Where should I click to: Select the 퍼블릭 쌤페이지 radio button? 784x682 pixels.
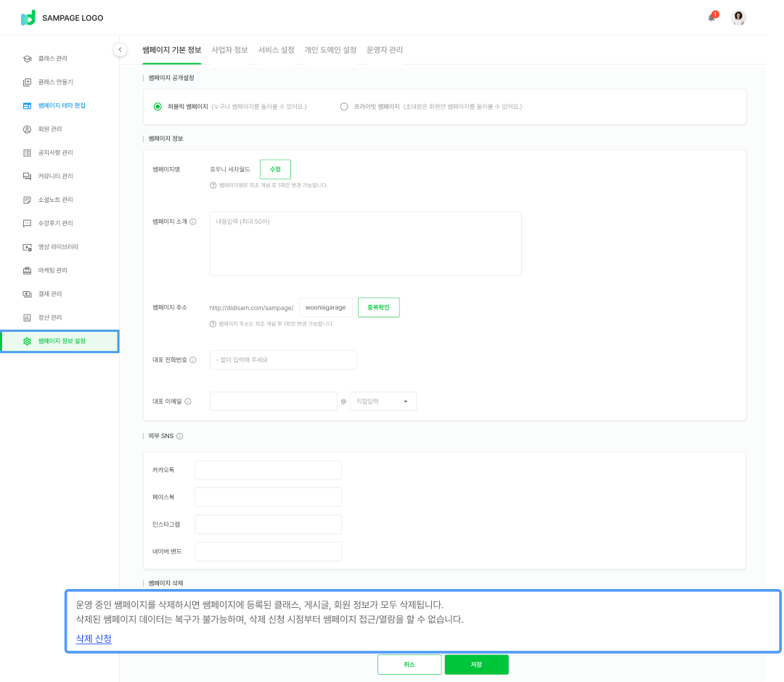click(158, 106)
